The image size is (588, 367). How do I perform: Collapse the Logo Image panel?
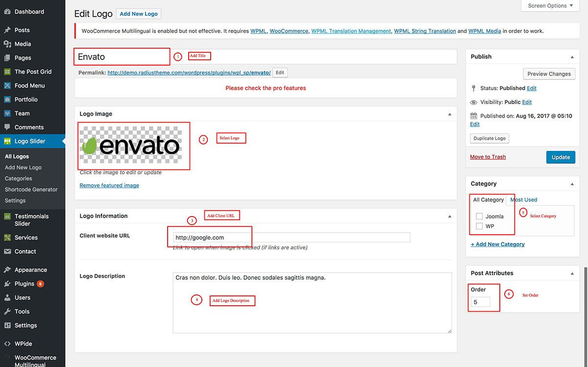[x=449, y=114]
